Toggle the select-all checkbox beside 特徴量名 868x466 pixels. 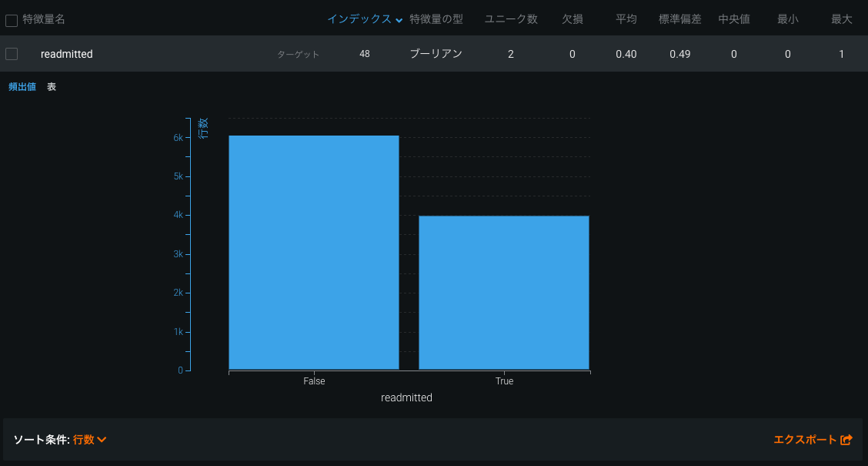coord(12,21)
